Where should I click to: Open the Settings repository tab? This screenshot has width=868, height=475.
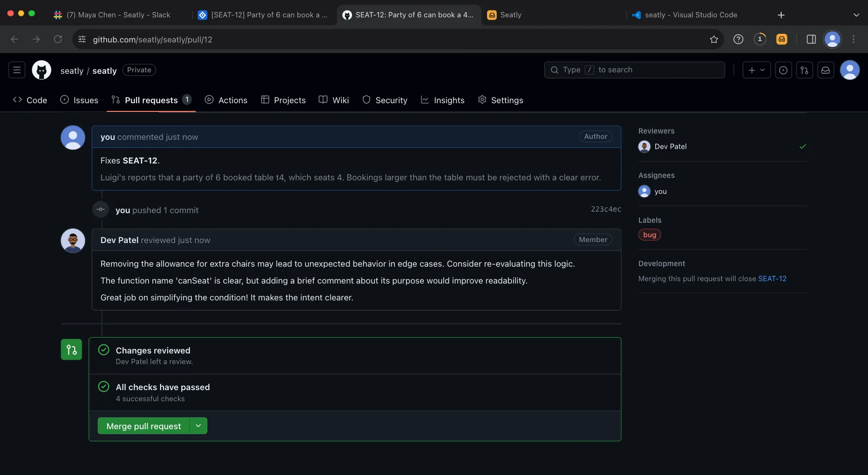501,100
